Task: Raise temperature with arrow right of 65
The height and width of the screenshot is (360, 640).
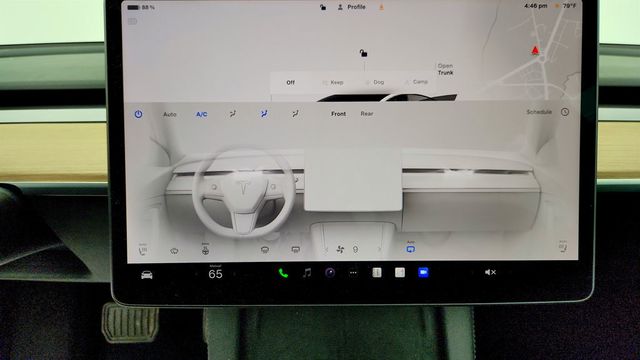Action: (x=235, y=274)
